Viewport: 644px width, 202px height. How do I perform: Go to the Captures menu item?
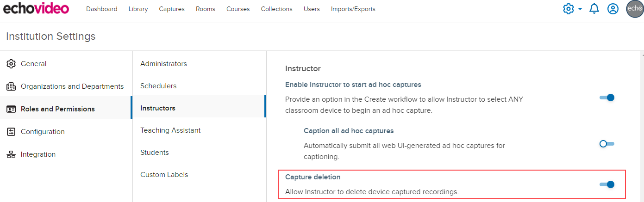[172, 9]
